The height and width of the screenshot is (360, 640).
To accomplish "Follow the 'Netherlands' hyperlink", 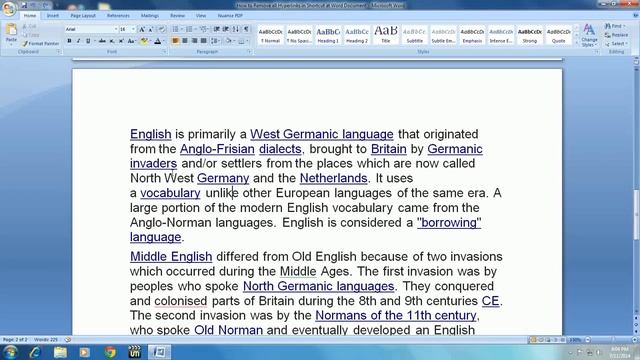I will pos(333,178).
